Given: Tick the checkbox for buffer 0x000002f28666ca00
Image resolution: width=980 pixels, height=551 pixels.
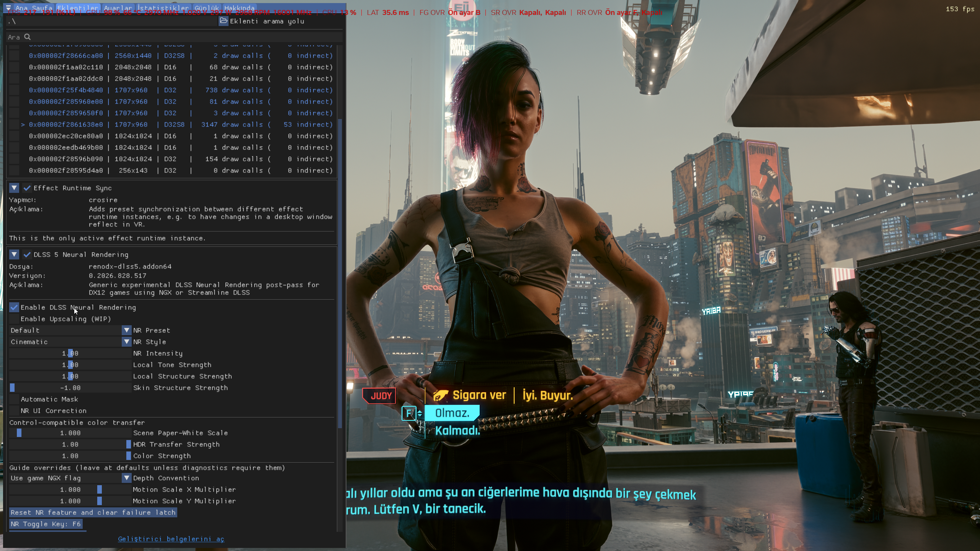Looking at the screenshot, I should pyautogui.click(x=14, y=55).
